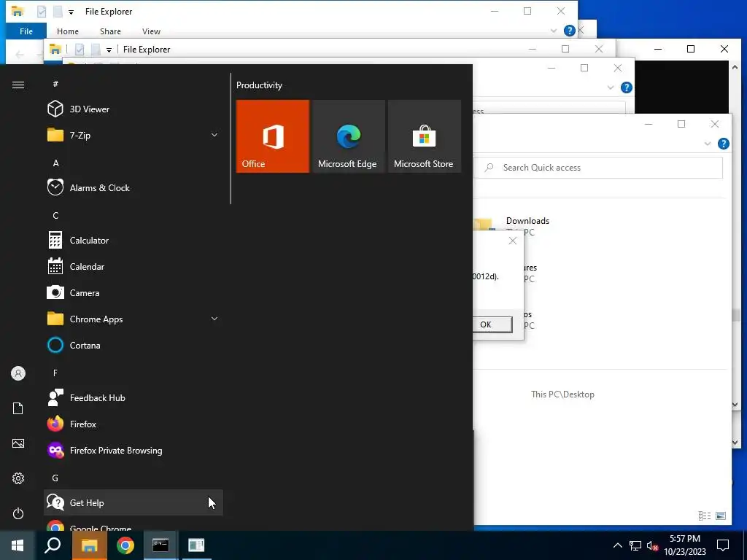
Task: Switch to details view in front File Explorer window
Action: [704, 516]
